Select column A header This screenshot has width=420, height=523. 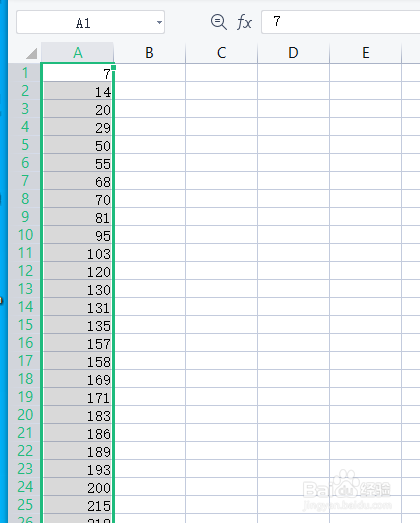(78, 53)
